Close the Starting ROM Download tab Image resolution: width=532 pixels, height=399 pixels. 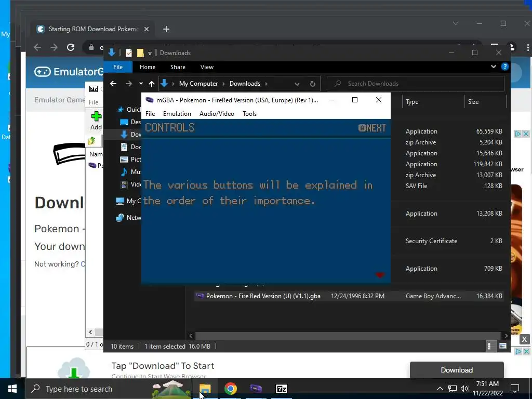[146, 29]
